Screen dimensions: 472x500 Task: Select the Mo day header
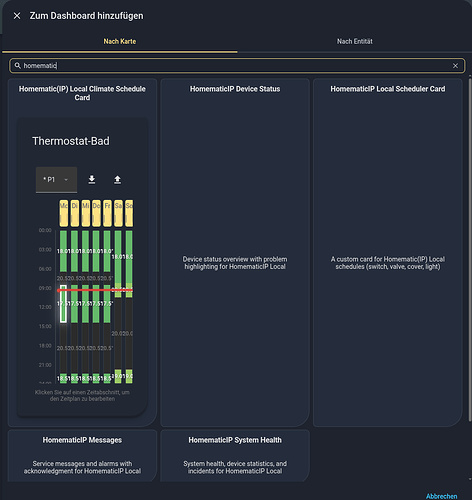click(x=64, y=213)
